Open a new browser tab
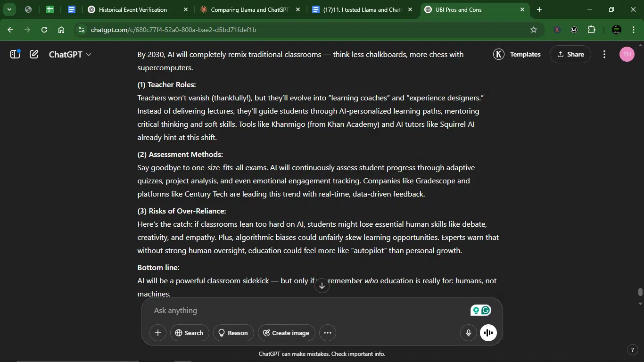The width and height of the screenshot is (644, 362). pos(539,9)
